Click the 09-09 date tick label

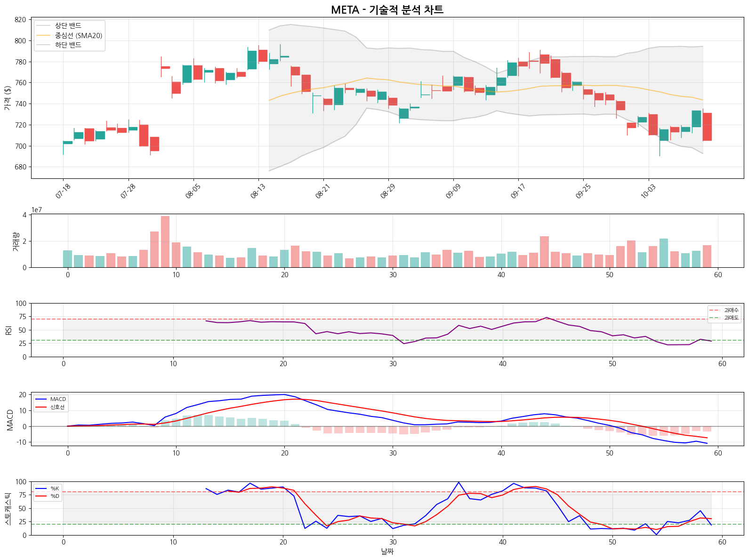(x=453, y=191)
